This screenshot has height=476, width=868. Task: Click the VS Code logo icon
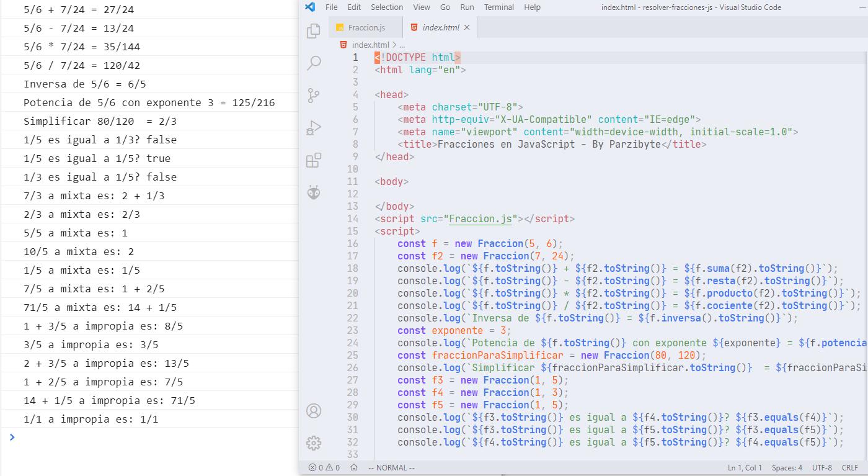[x=311, y=7]
